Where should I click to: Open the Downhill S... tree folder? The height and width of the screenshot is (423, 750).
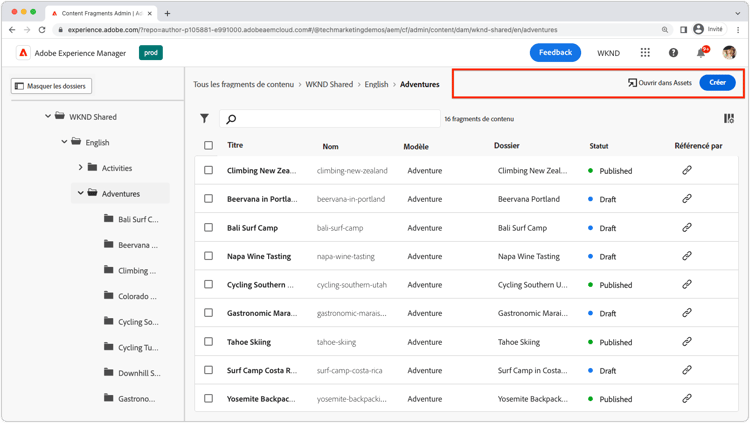pos(132,373)
